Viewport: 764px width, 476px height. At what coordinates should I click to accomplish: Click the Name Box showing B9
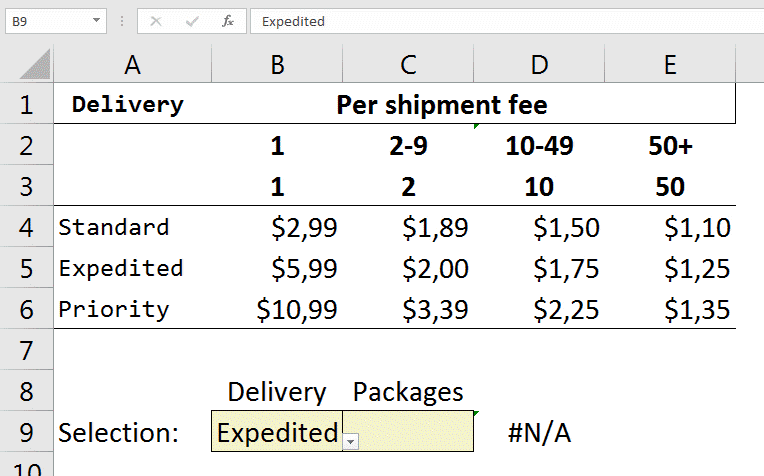tap(50, 21)
